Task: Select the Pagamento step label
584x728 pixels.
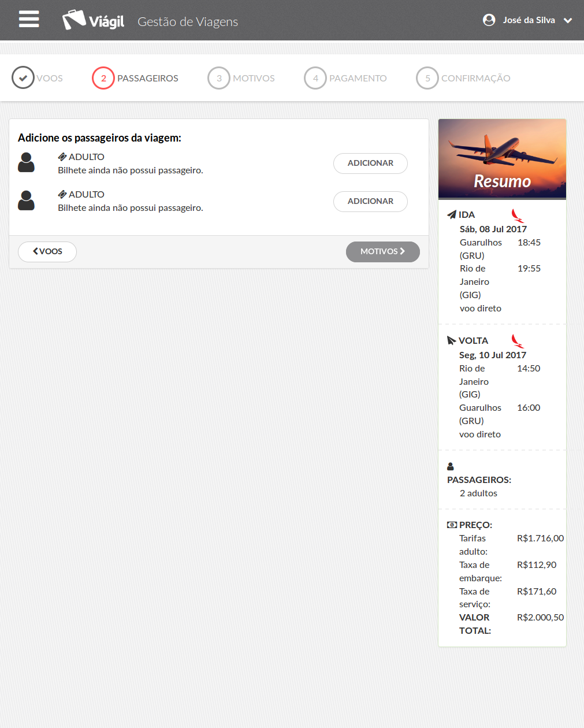Action: pyautogui.click(x=358, y=78)
